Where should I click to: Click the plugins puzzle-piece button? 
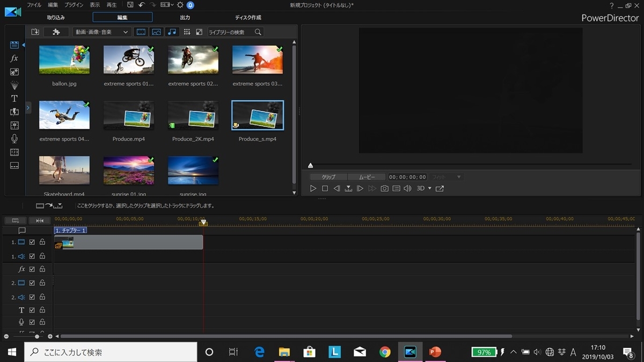[x=56, y=32]
